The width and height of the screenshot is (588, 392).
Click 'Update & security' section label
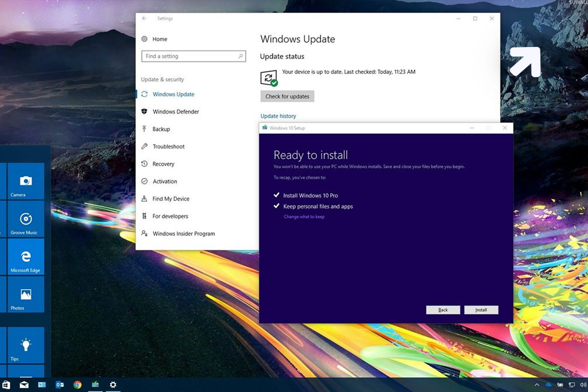[x=162, y=79]
